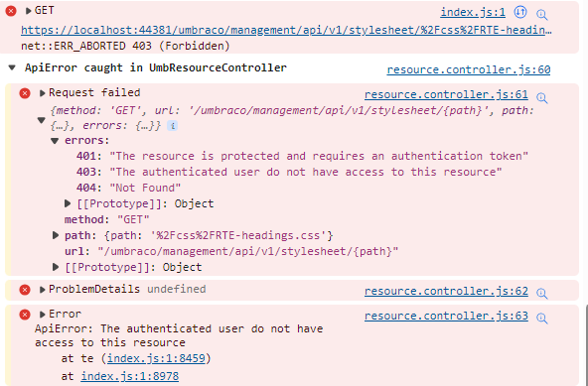
Task: Collapse the ApiError caught in UmbResourceController group
Action: click(12, 67)
